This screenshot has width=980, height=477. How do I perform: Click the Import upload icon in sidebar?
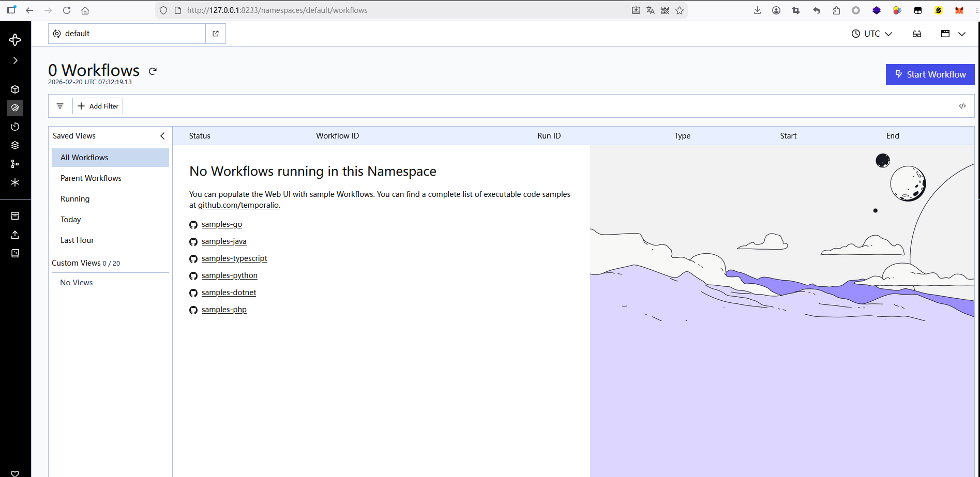(x=15, y=235)
